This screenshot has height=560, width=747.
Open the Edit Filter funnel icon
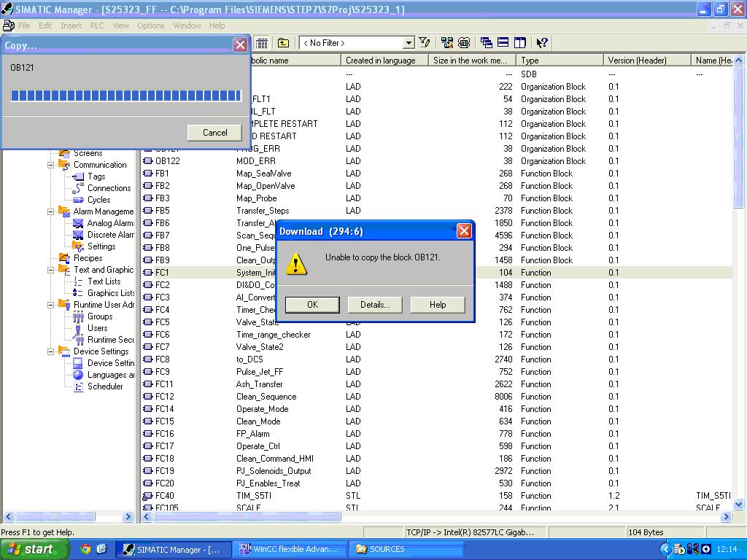(x=425, y=43)
